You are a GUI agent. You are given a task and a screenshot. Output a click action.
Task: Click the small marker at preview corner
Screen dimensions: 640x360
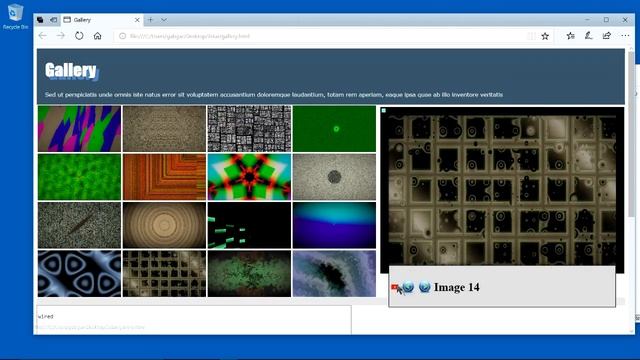pyautogui.click(x=384, y=110)
